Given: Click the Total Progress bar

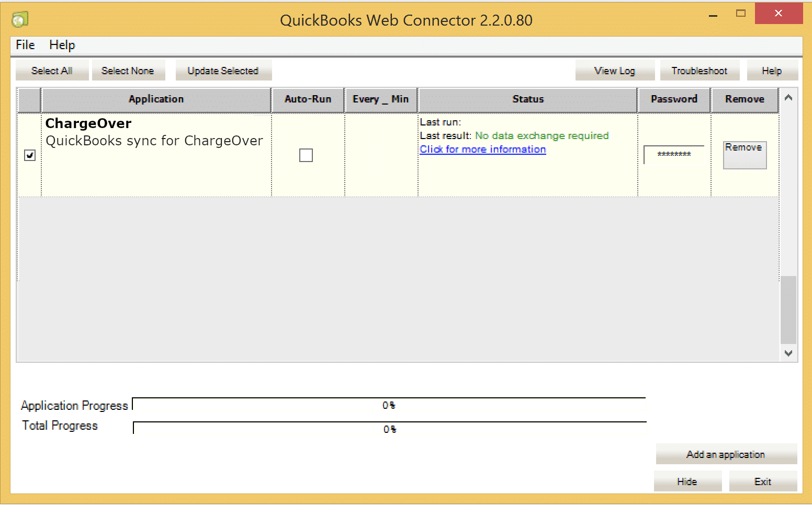Looking at the screenshot, I should pyautogui.click(x=390, y=429).
